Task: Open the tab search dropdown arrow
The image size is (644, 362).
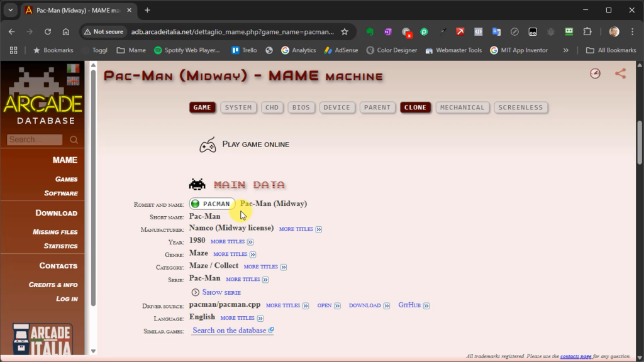Action: click(x=11, y=10)
